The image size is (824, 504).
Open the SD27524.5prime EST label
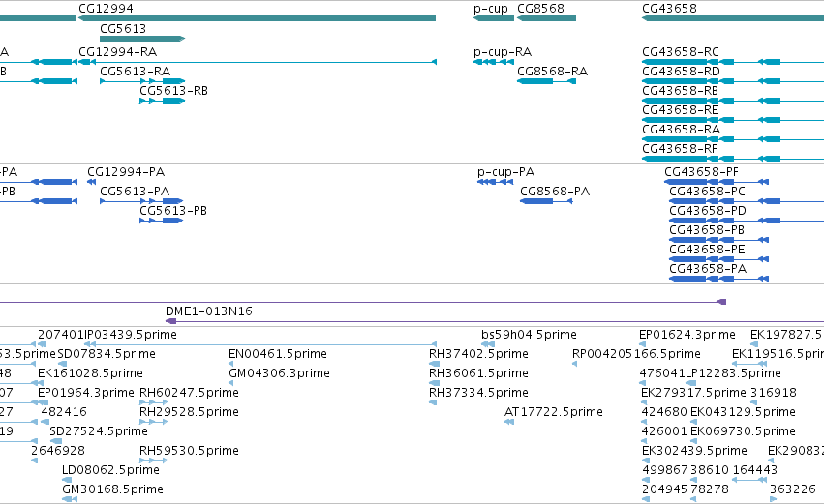(99, 432)
